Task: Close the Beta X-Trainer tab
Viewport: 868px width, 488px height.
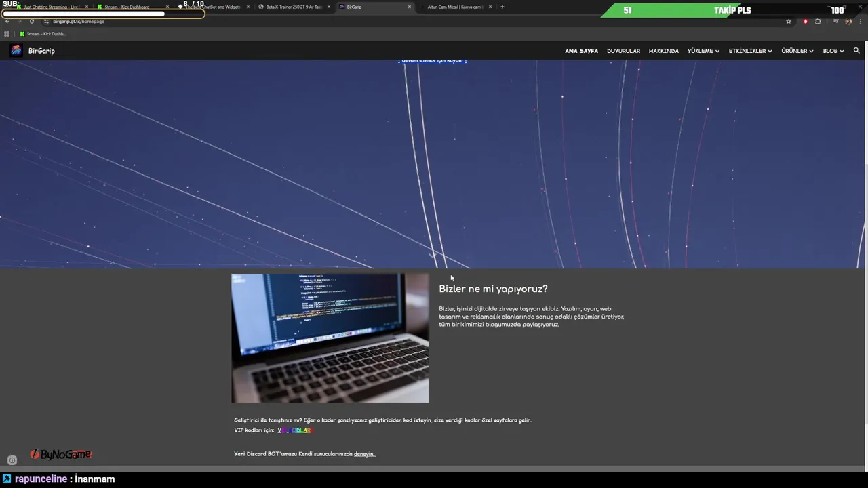Action: click(x=329, y=7)
